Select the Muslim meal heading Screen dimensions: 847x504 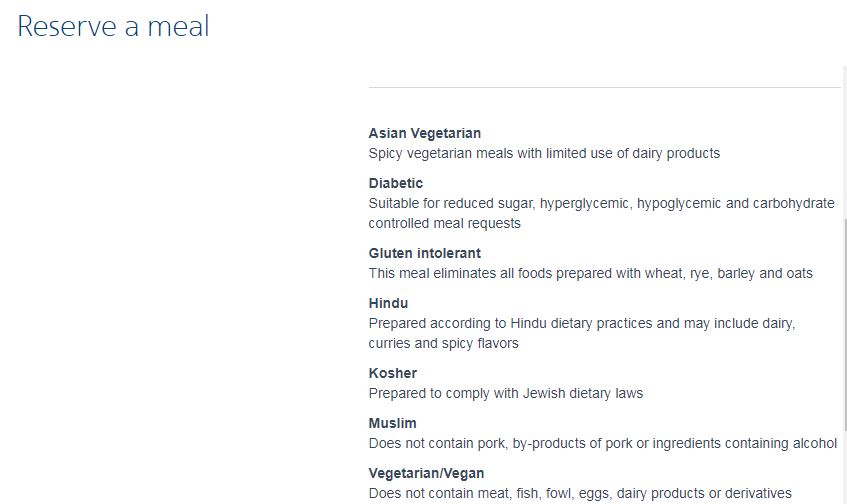pyautogui.click(x=392, y=423)
